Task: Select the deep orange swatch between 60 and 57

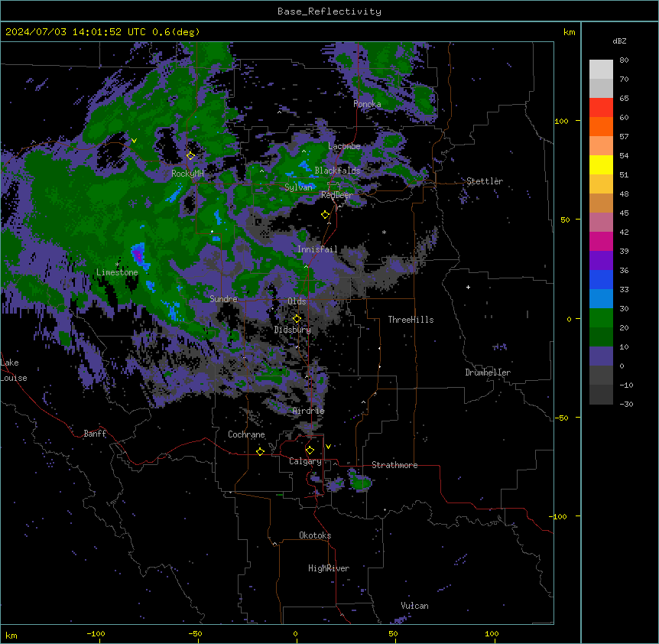Action: (x=601, y=126)
